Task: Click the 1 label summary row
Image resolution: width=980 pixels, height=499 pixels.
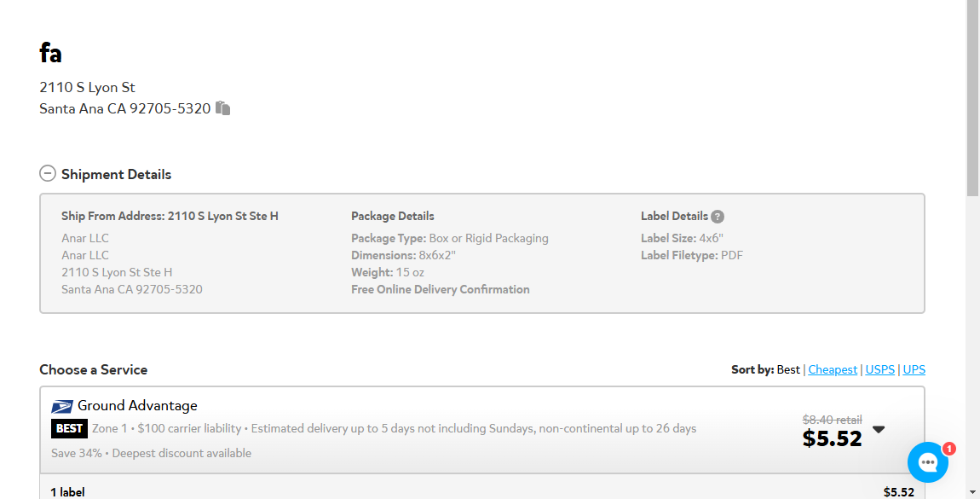Action: tap(481, 491)
